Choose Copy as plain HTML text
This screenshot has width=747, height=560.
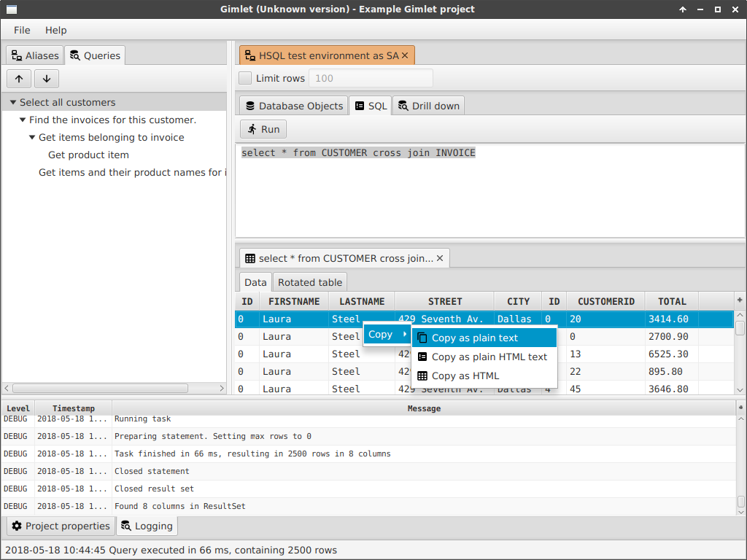pos(484,357)
